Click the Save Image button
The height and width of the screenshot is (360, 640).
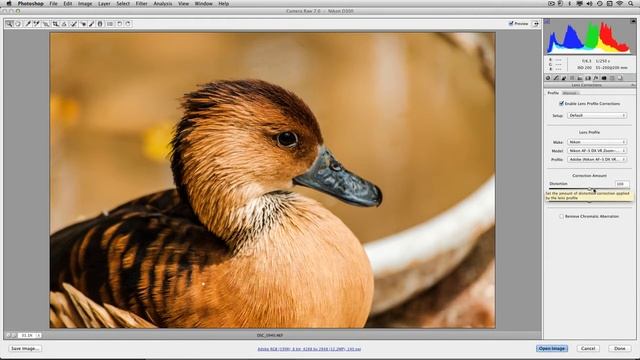tap(25, 349)
